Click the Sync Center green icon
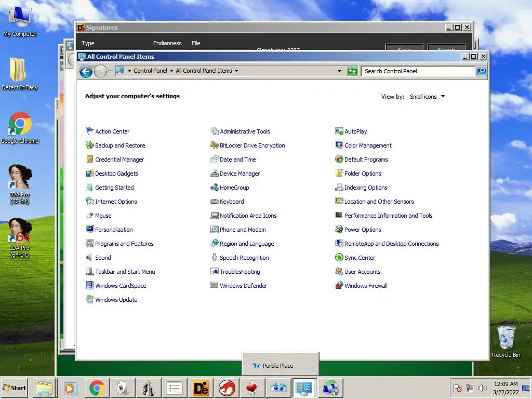 click(x=339, y=258)
